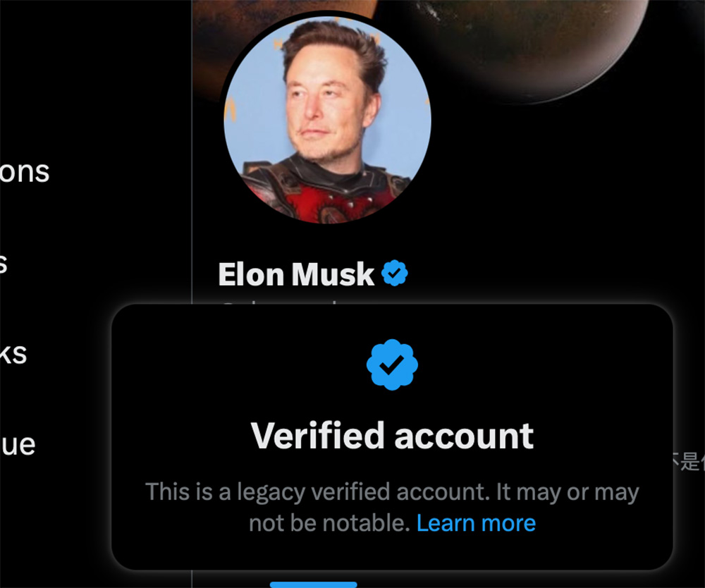Click the planet in the banner's top-left
Viewport: 705px width, 588px height.
pyautogui.click(x=209, y=42)
